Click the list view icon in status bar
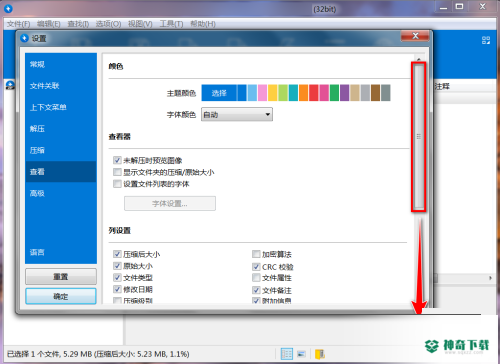The width and height of the screenshot is (500, 364). tap(287, 354)
